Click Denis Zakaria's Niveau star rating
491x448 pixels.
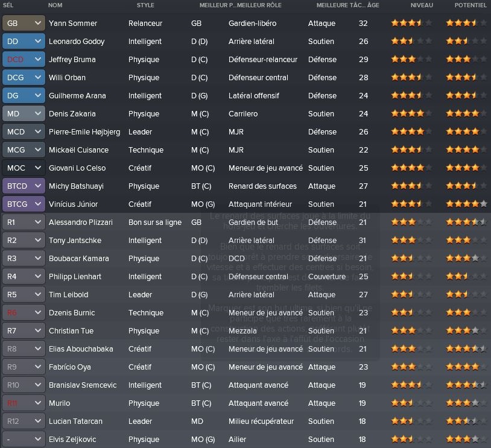[411, 113]
